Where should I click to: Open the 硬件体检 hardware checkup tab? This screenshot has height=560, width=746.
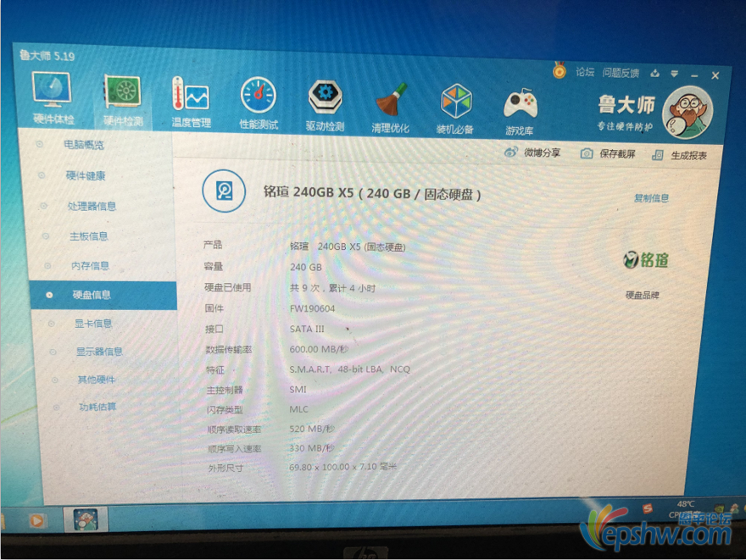[53, 98]
